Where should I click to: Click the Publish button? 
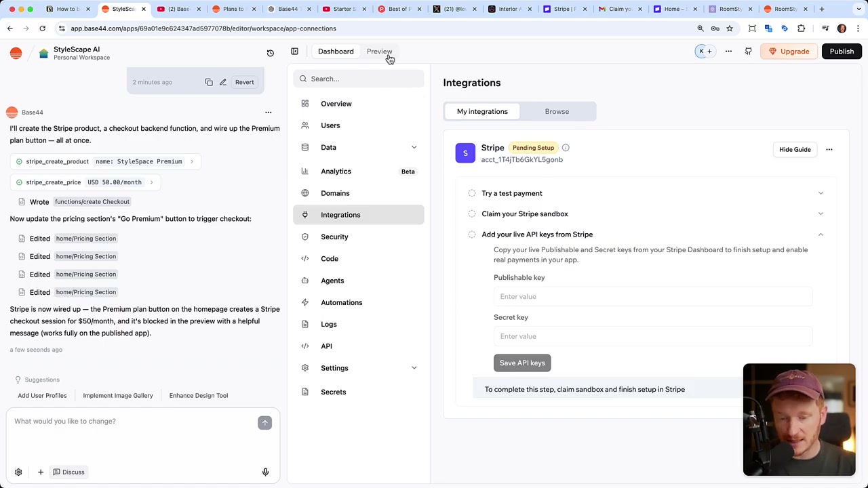842,52
